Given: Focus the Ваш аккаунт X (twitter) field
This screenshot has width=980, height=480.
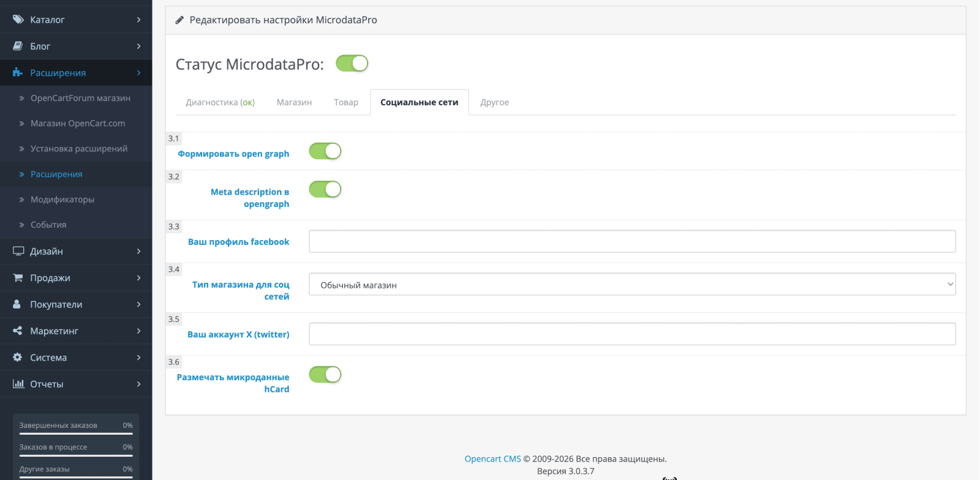Looking at the screenshot, I should [x=632, y=334].
